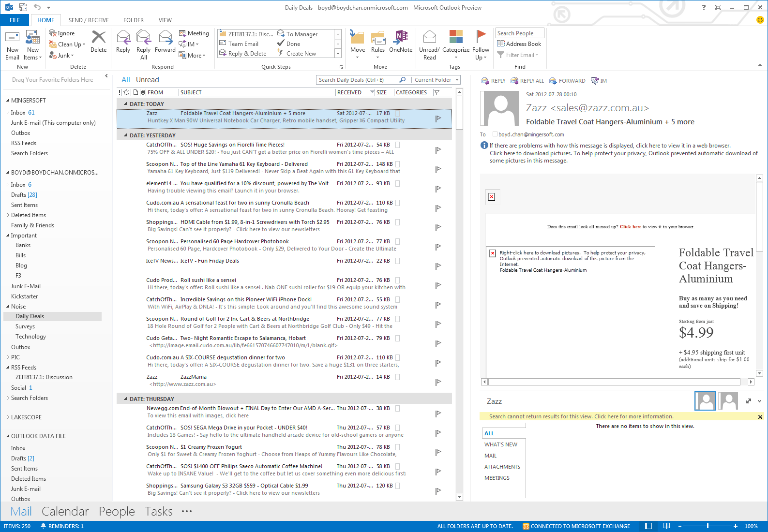
Task: Collapse the DATE: THURSDAY group
Action: pos(125,399)
